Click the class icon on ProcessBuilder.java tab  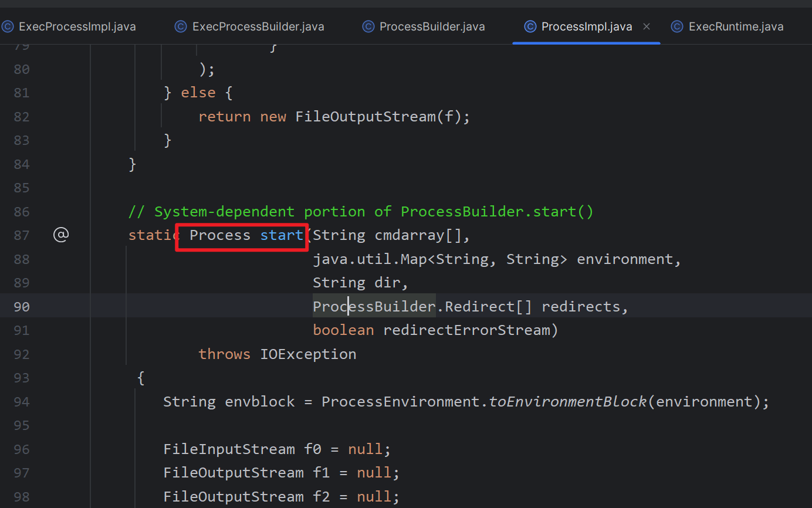pos(368,26)
